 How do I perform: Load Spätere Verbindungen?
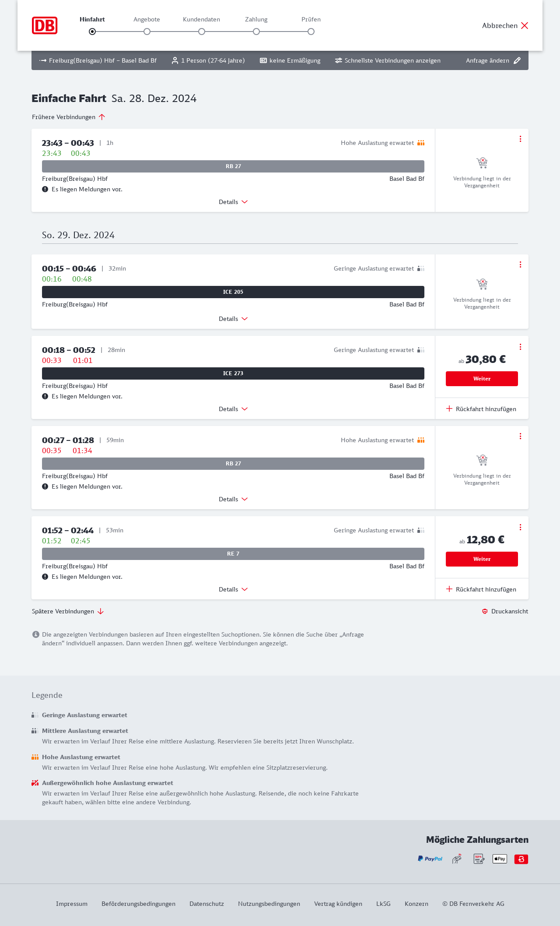[68, 611]
